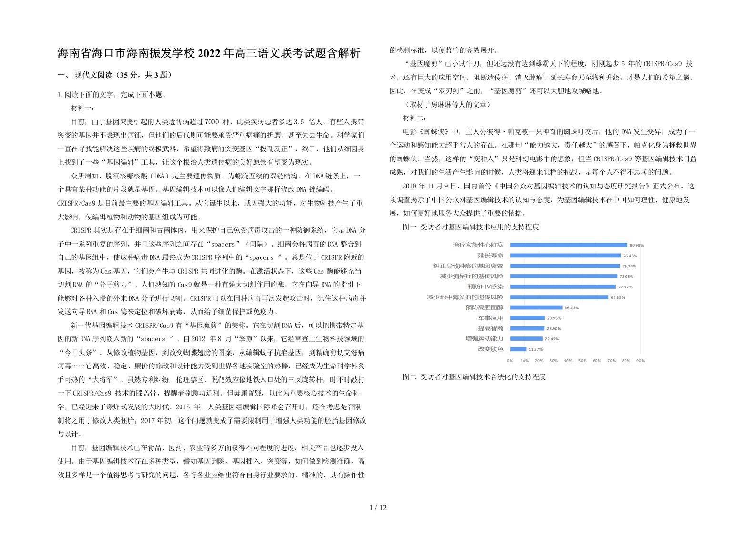
Task: Select the heading 一、现代文阅读（35分，共3题）
Action: tap(114, 75)
